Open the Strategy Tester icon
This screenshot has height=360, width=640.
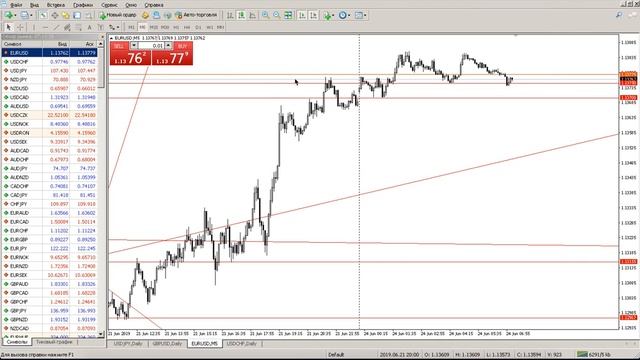[x=88, y=16]
